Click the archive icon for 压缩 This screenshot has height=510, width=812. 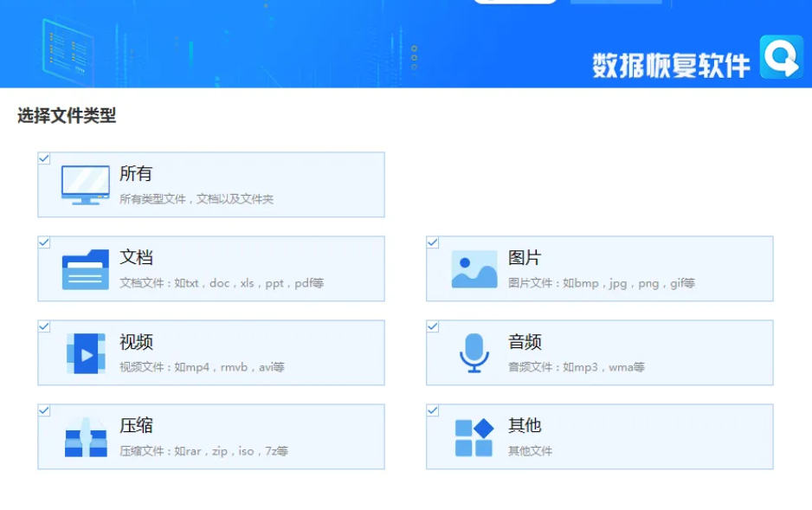(85, 437)
